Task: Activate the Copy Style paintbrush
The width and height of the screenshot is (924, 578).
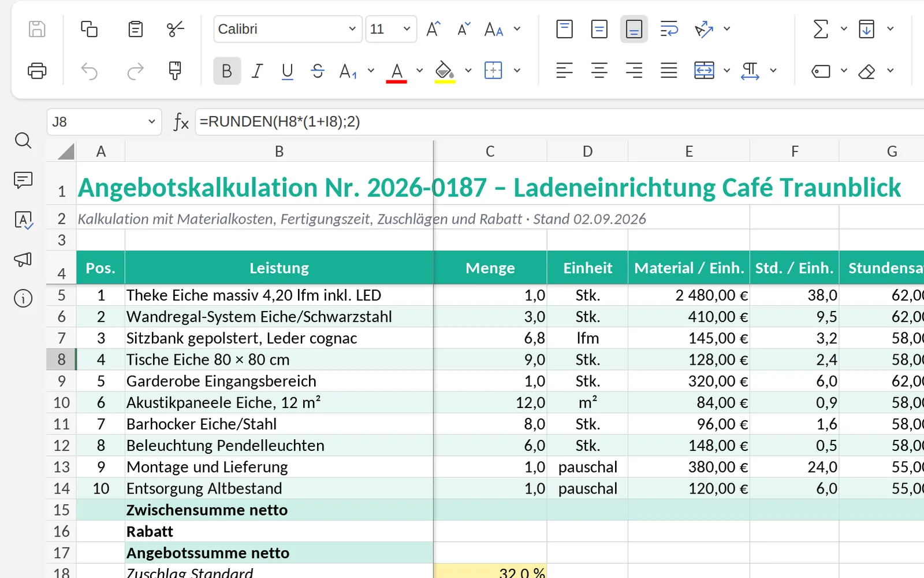Action: click(x=175, y=71)
